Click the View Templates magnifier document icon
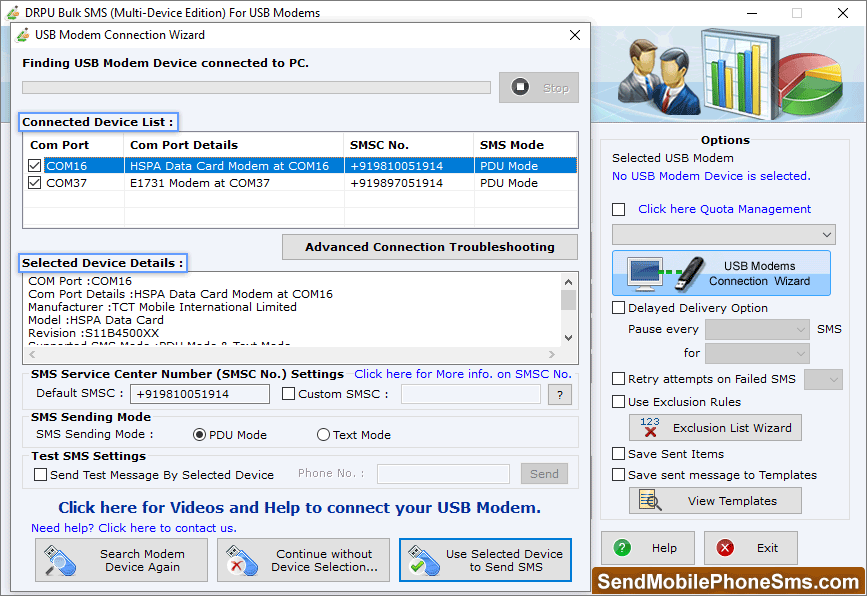 tap(650, 500)
